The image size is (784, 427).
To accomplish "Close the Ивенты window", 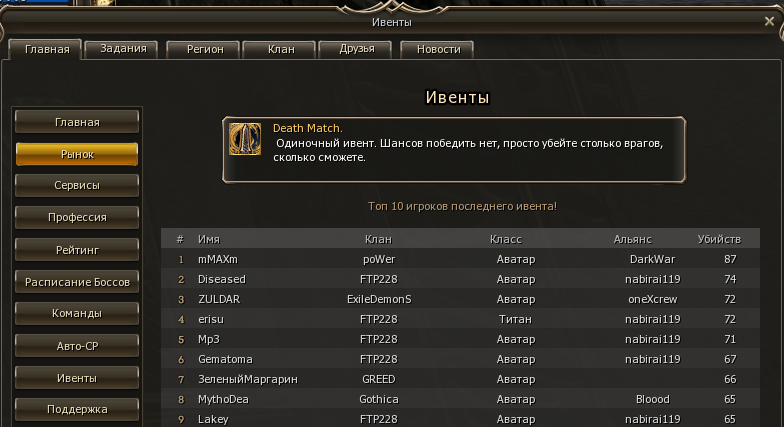I will click(x=769, y=21).
